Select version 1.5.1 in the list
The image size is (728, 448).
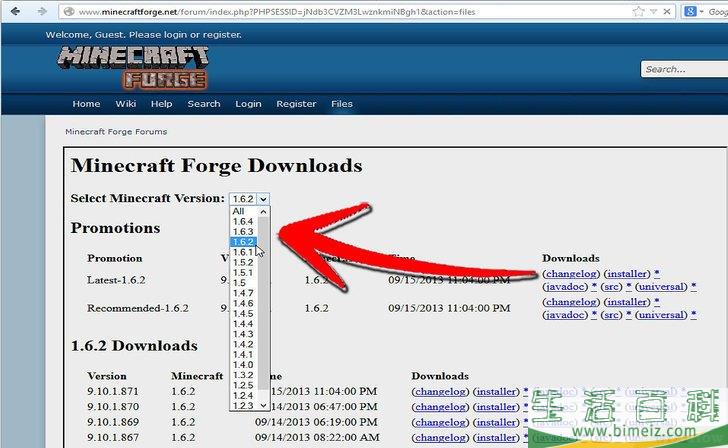244,273
